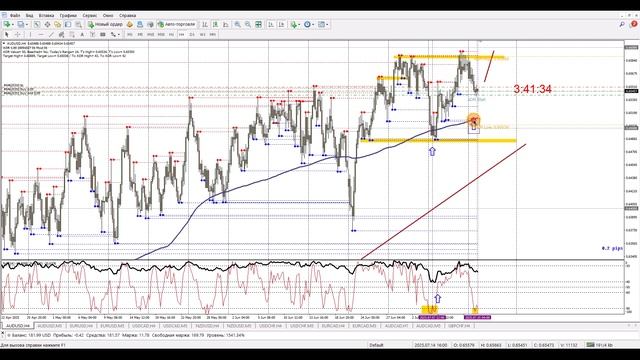
Task: Click the Default profile in status bar
Action: [x=376, y=345]
